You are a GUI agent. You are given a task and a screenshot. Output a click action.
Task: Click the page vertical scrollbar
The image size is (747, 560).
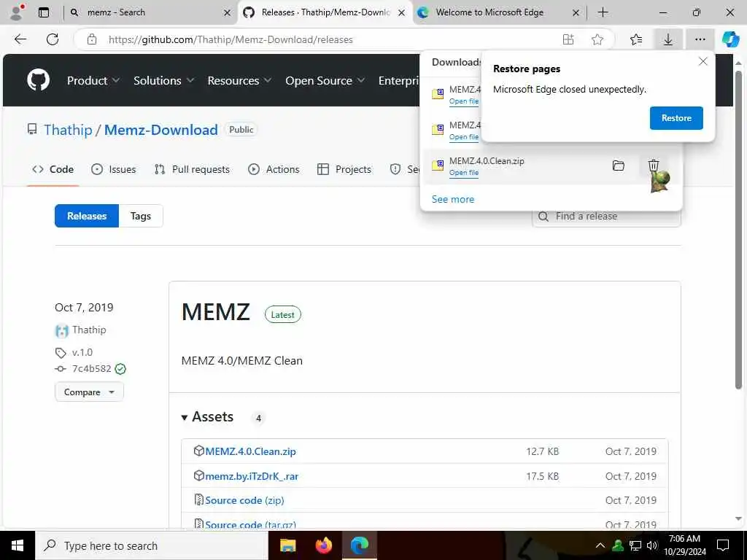click(738, 230)
